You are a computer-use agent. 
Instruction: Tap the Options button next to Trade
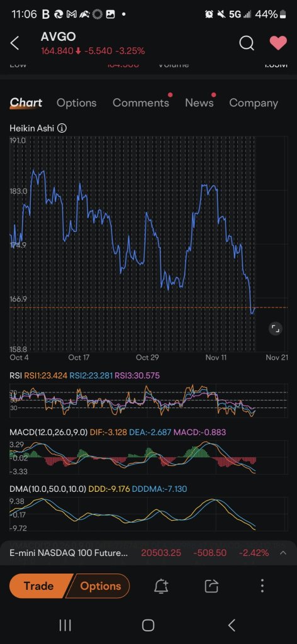(x=100, y=586)
